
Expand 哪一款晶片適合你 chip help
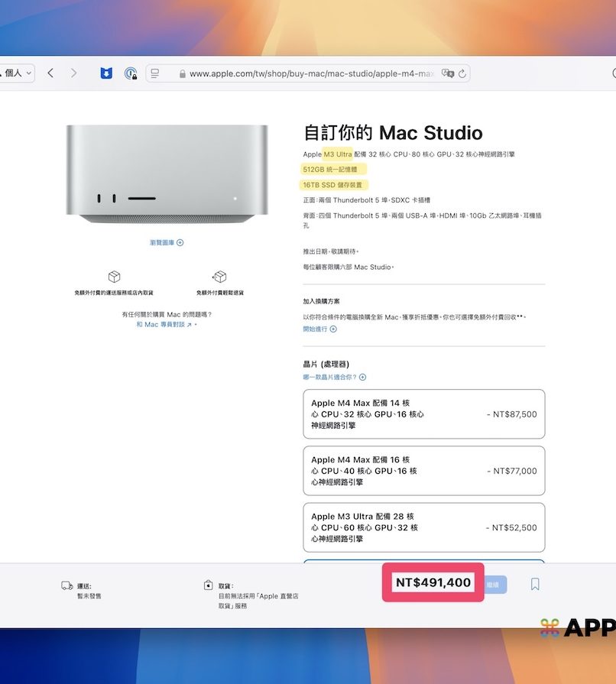(334, 377)
